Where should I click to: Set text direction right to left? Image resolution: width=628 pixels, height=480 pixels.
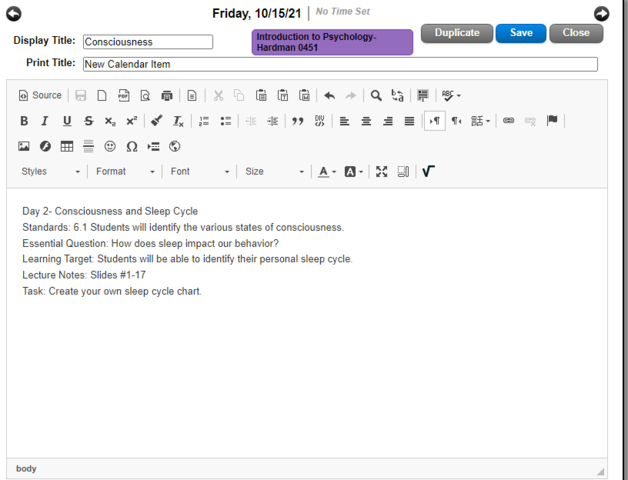(x=456, y=121)
